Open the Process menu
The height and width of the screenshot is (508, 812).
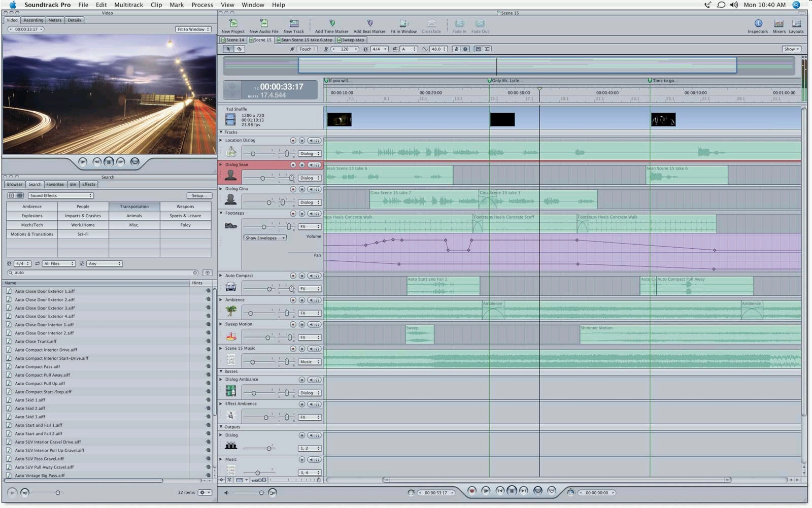pyautogui.click(x=202, y=5)
